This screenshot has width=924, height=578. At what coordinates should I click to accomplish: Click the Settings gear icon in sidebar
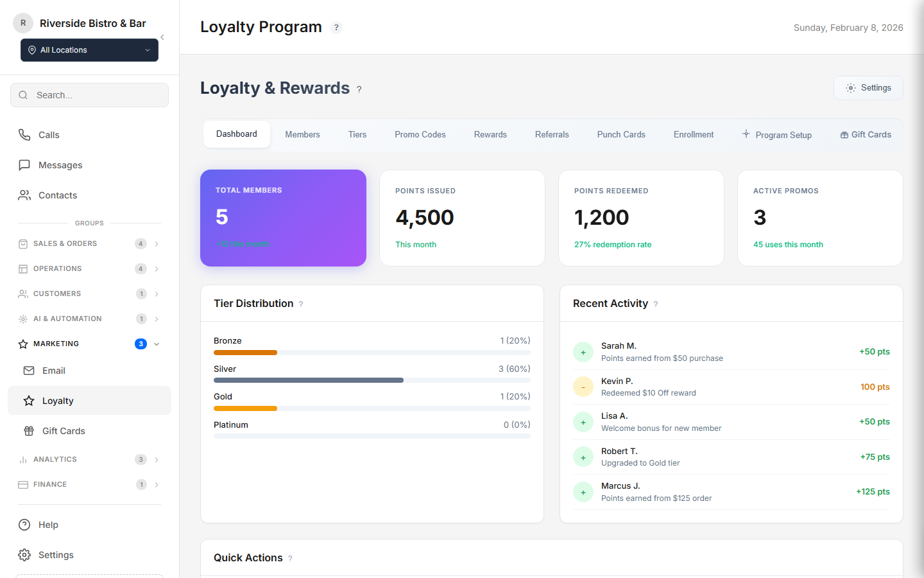(x=24, y=555)
